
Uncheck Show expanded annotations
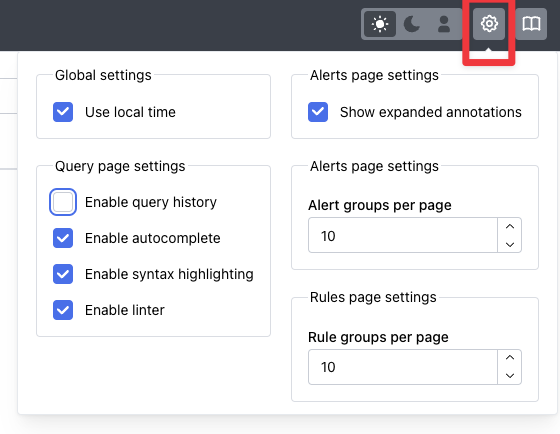click(x=318, y=112)
